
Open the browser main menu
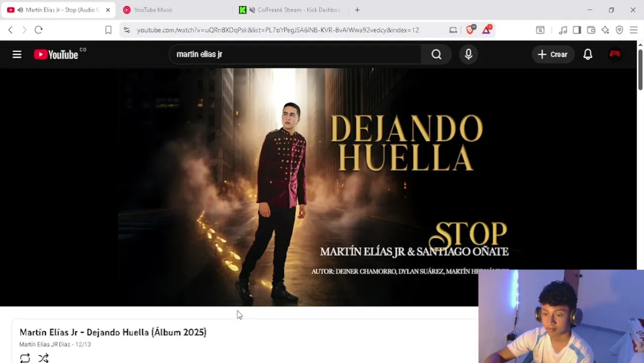coord(633,30)
